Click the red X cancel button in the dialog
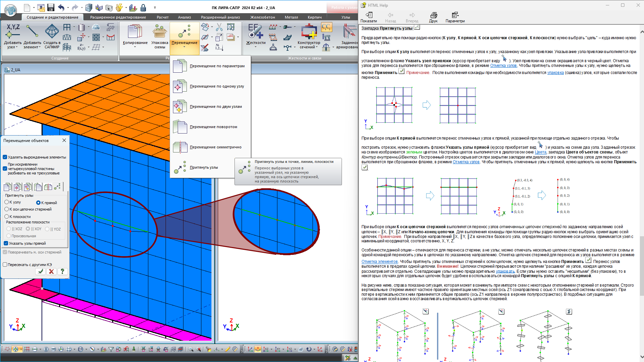 (x=51, y=271)
